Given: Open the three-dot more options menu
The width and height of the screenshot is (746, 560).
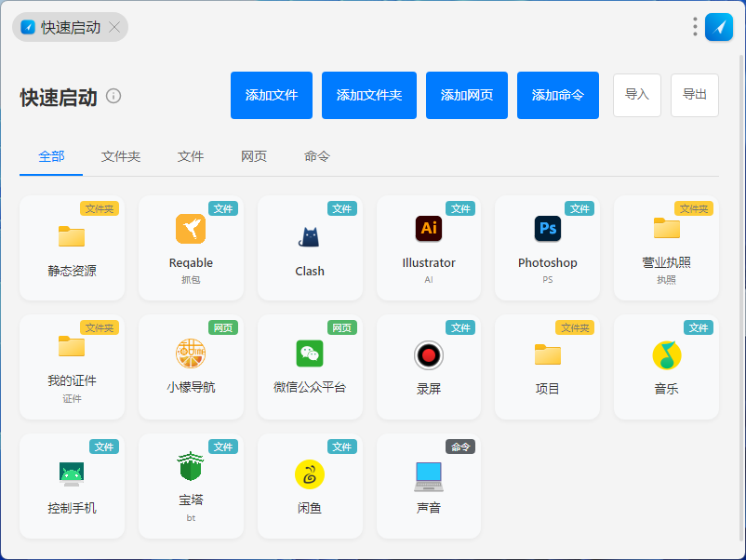Looking at the screenshot, I should point(695,27).
